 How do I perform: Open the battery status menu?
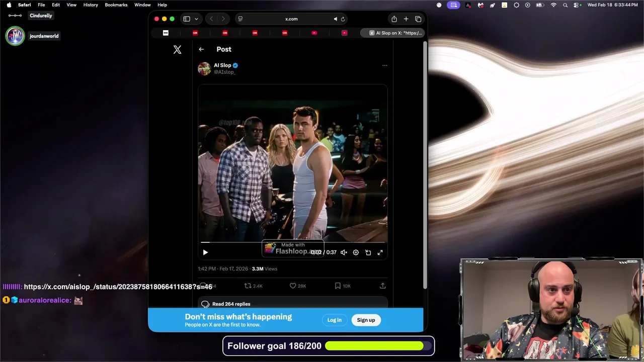540,5
